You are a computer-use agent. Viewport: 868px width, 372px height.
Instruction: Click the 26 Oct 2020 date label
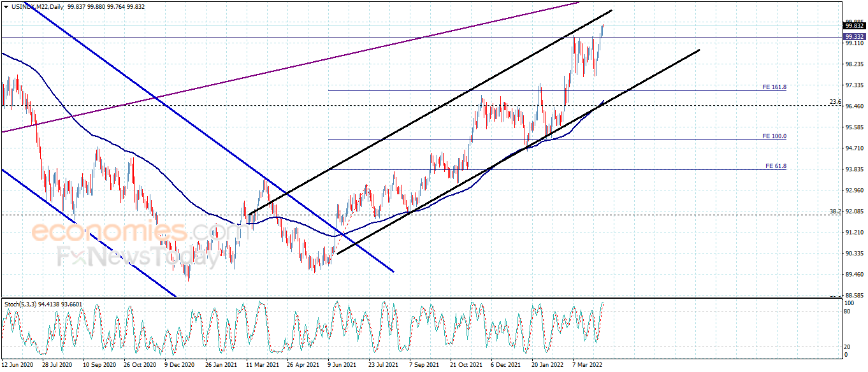tap(139, 366)
